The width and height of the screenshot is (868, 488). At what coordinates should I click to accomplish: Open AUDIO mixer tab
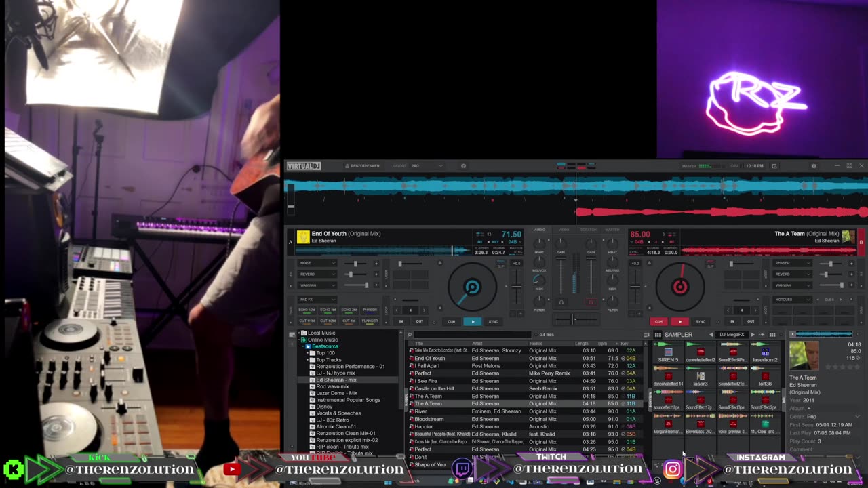coord(540,230)
